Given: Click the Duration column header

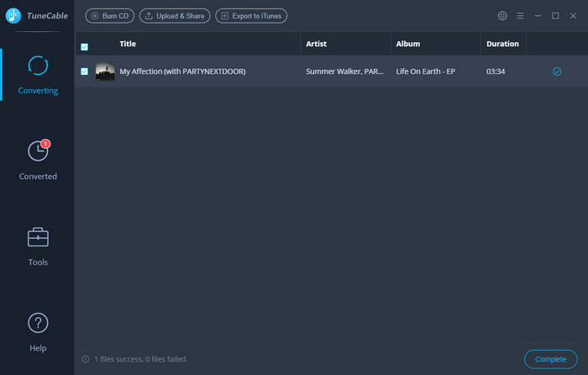Looking at the screenshot, I should (502, 44).
